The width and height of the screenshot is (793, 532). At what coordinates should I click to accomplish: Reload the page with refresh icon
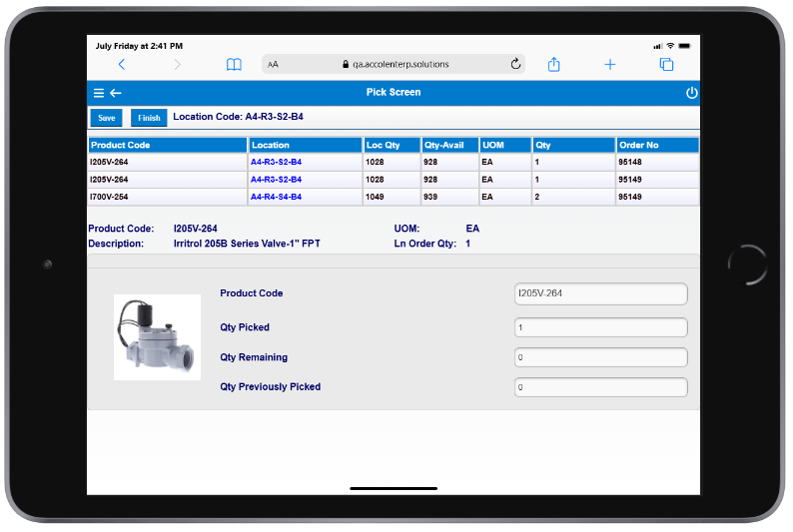[515, 64]
